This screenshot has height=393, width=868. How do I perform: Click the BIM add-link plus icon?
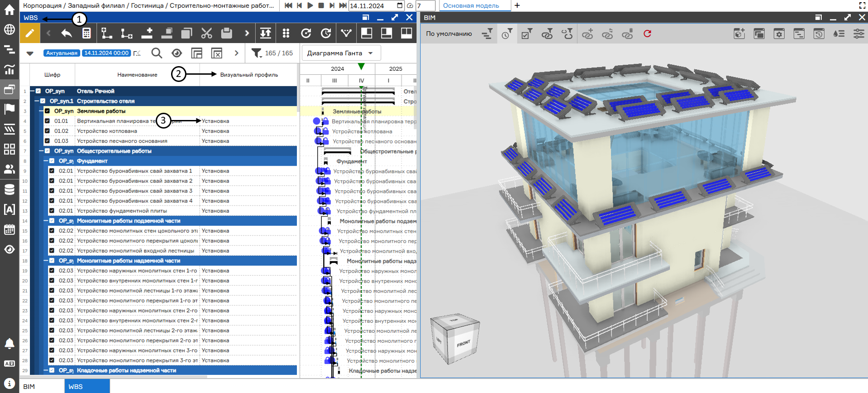[587, 34]
